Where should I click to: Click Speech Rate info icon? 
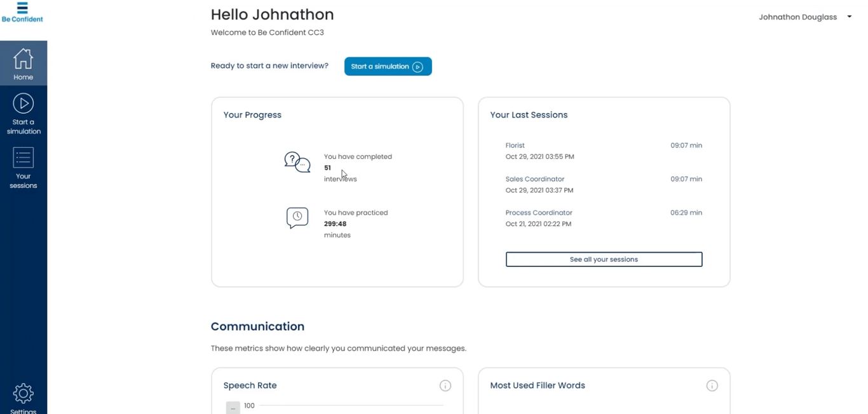(x=445, y=385)
